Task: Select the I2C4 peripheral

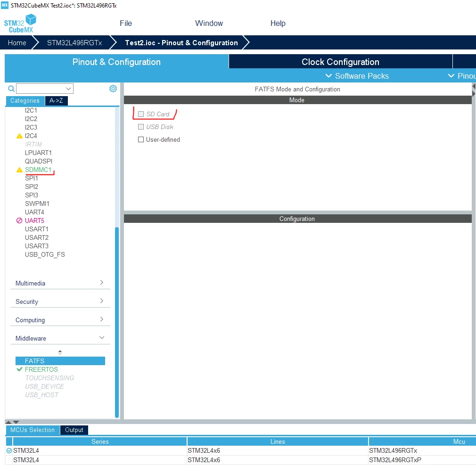Action: pyautogui.click(x=31, y=136)
